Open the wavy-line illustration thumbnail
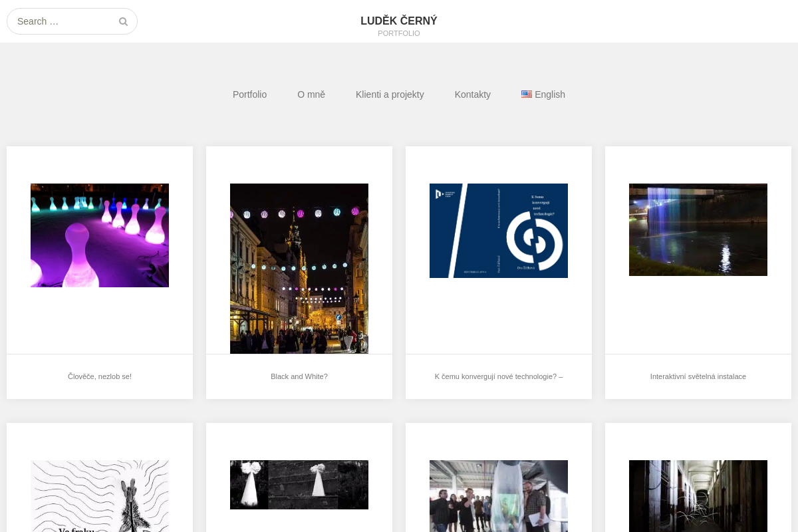 (x=100, y=496)
